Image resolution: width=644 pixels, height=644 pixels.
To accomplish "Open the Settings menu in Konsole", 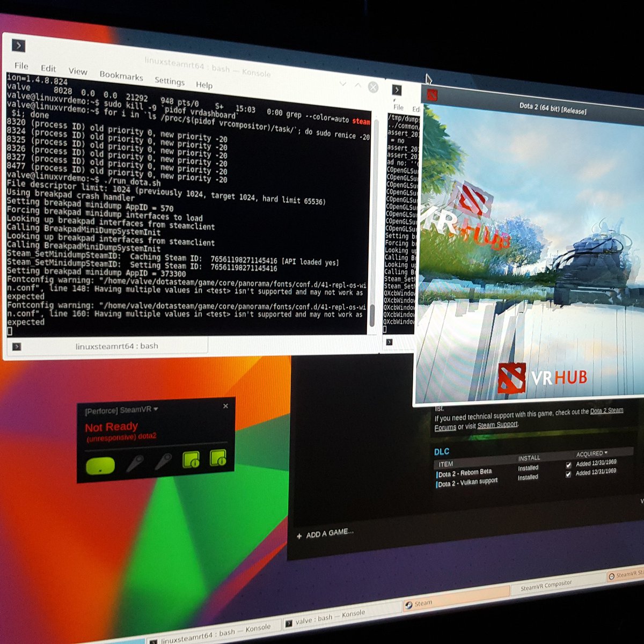I will [170, 80].
